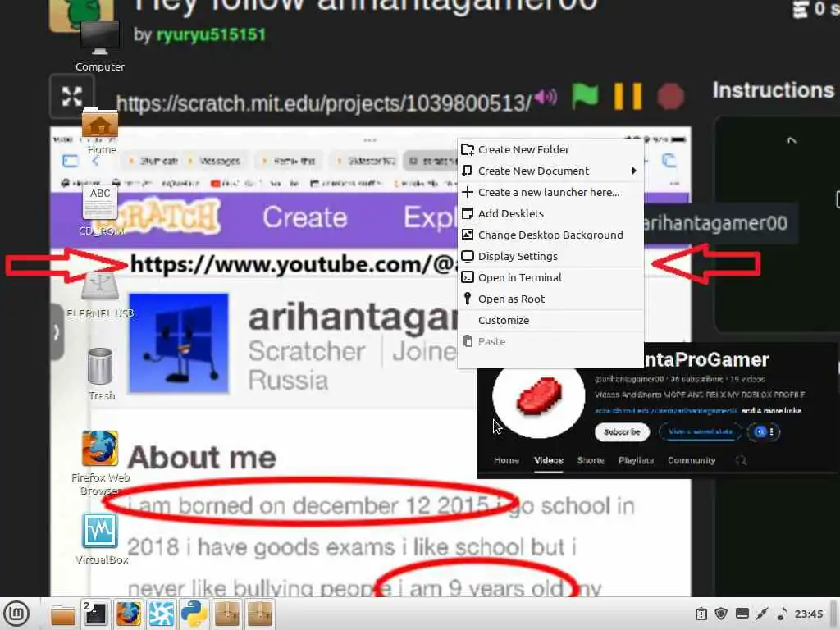Choose Open in Terminal
840x630 pixels.
550,277
